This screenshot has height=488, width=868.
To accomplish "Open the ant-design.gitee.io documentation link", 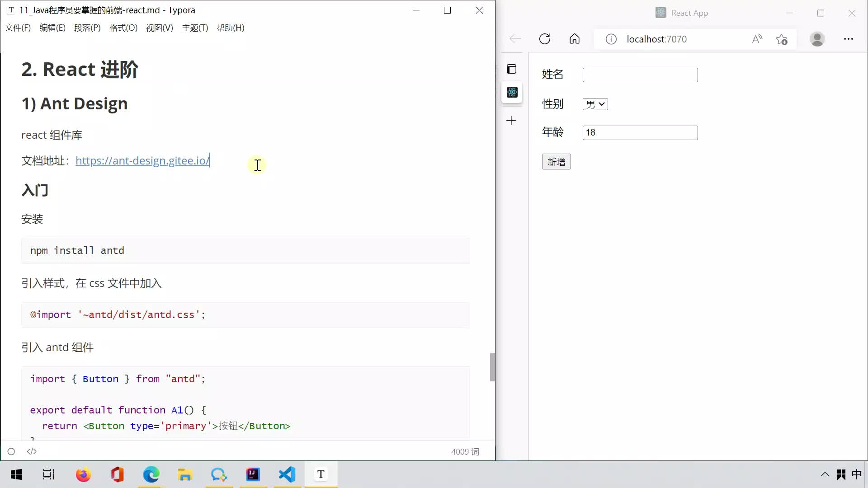I will pos(142,160).
